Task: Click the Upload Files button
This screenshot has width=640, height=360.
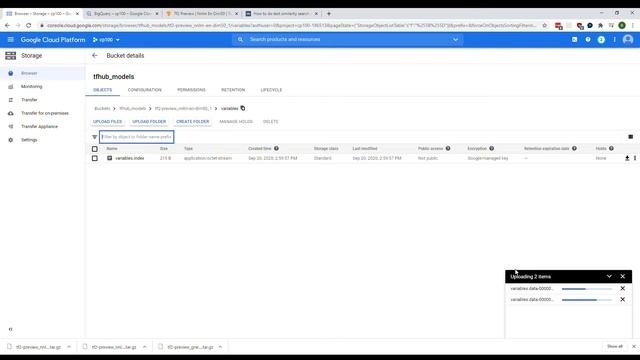Action: pos(107,122)
